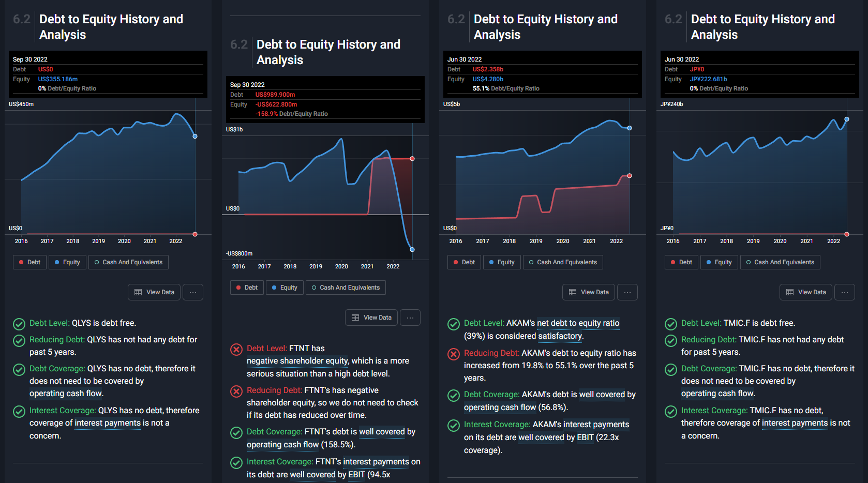Toggle Cash And Equivalents in QLYS chart

128,262
